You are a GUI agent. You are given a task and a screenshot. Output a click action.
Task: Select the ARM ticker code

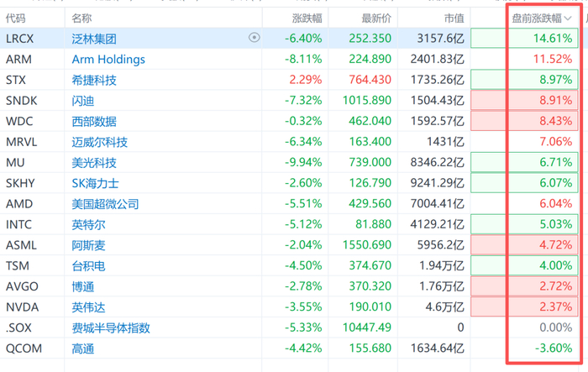18,59
